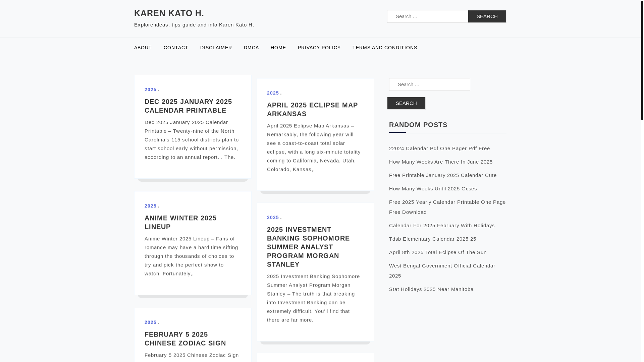Viewport: 644px width, 362px height.
Task: Open Free 2025 Yearly Calendar Printable One Page link
Action: (447, 207)
